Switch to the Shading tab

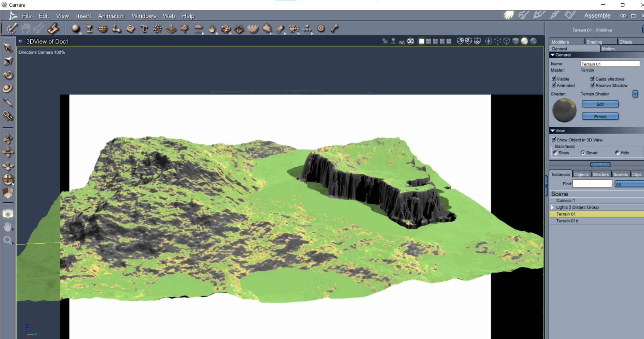coord(601,42)
